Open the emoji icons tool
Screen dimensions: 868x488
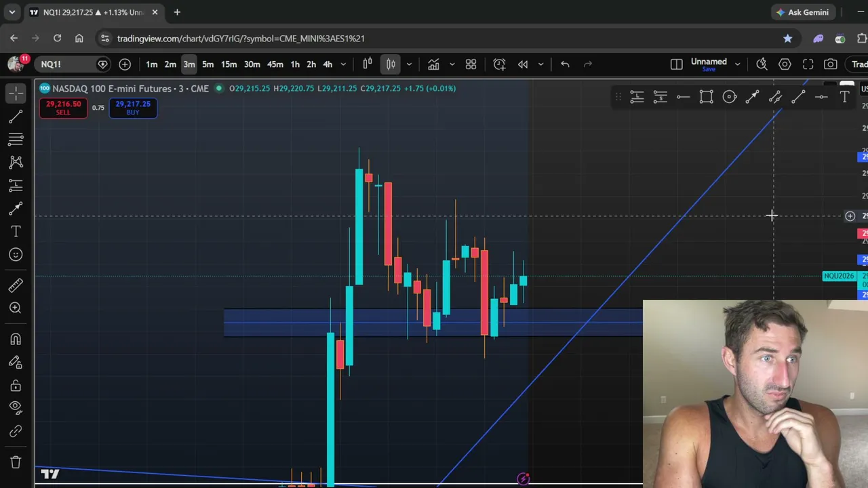(16, 254)
